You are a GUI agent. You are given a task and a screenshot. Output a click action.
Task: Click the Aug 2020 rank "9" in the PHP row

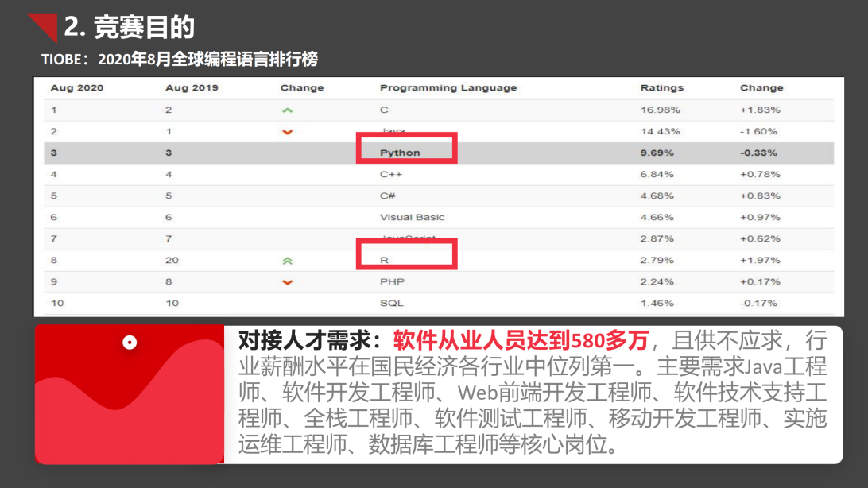coord(54,281)
